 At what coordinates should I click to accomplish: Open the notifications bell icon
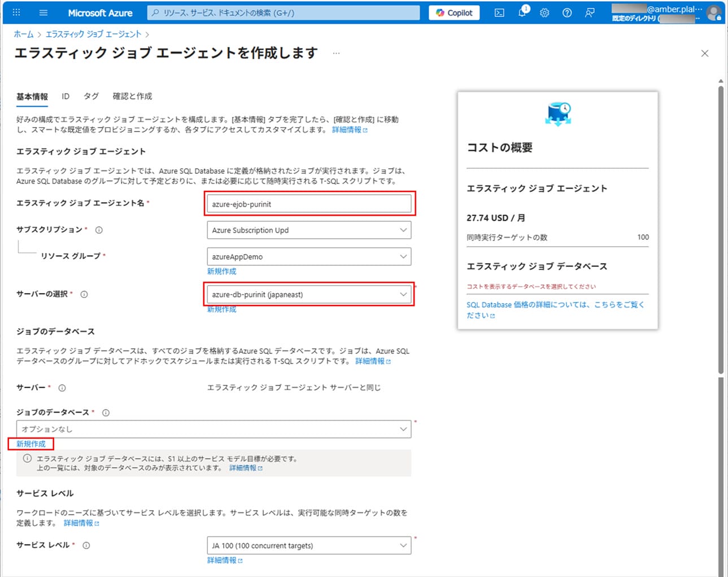[522, 12]
